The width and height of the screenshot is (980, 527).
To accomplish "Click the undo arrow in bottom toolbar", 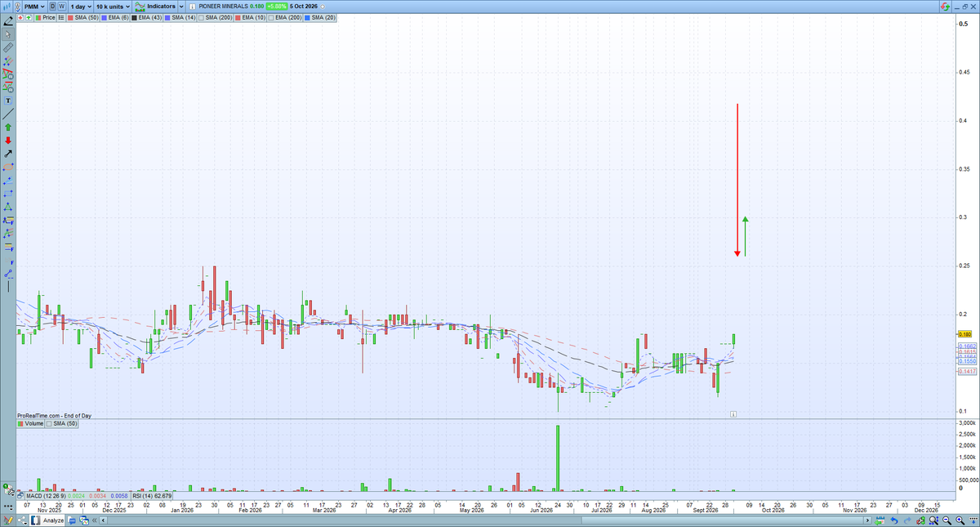I will (894, 520).
